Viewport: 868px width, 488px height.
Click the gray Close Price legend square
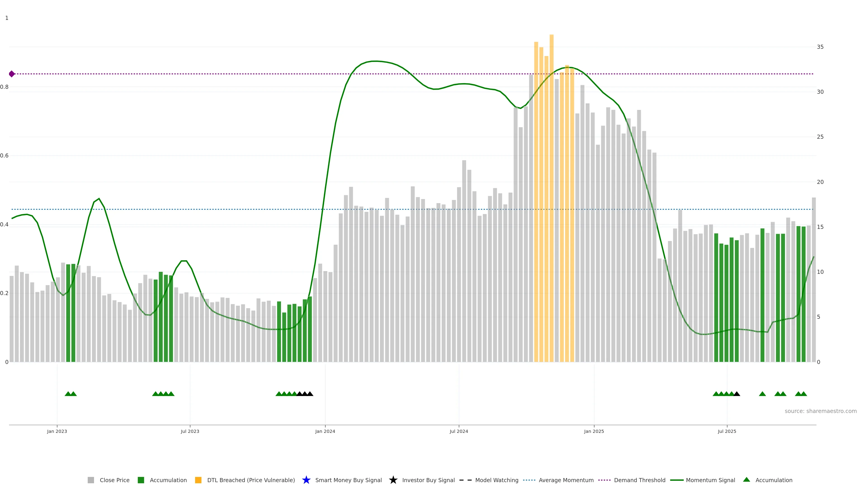click(91, 480)
